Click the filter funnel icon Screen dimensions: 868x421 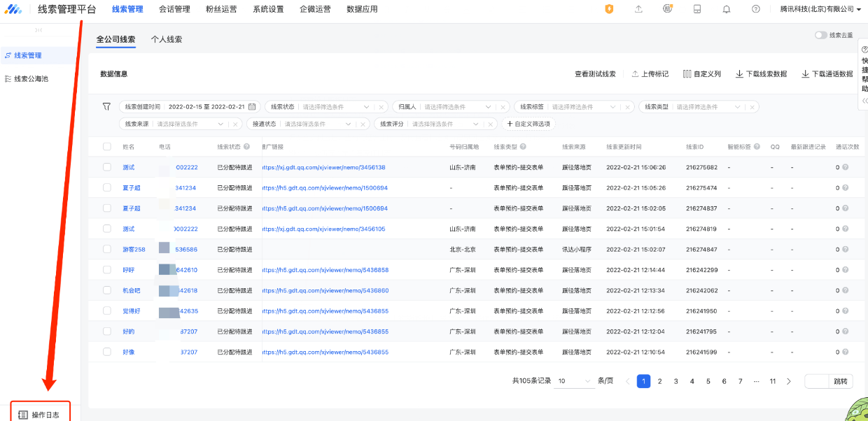(106, 107)
